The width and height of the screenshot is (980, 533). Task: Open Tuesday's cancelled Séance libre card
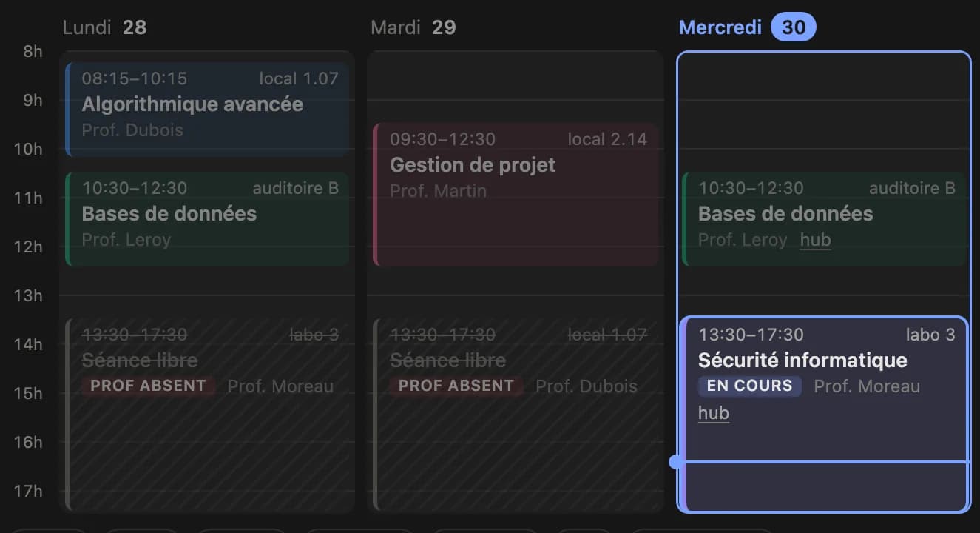[x=516, y=415]
